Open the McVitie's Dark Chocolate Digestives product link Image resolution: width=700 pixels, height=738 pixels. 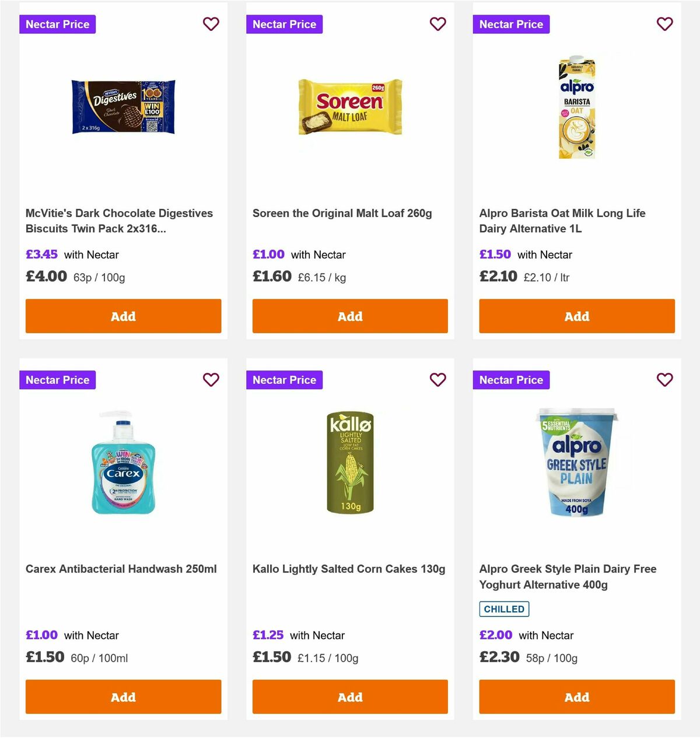pos(119,221)
